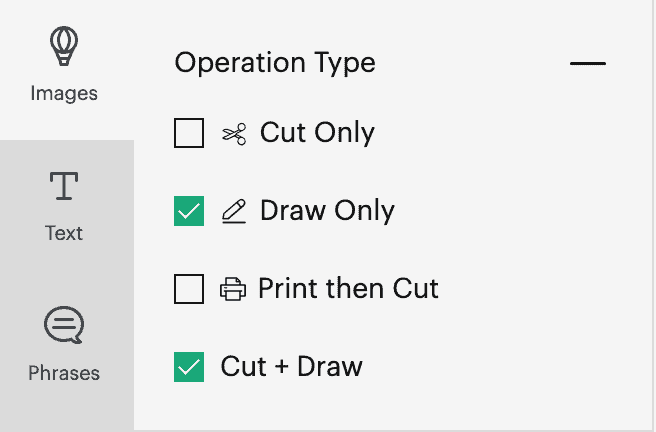Open Phrases via the speech bubble icon
656x432 pixels.
(64, 325)
